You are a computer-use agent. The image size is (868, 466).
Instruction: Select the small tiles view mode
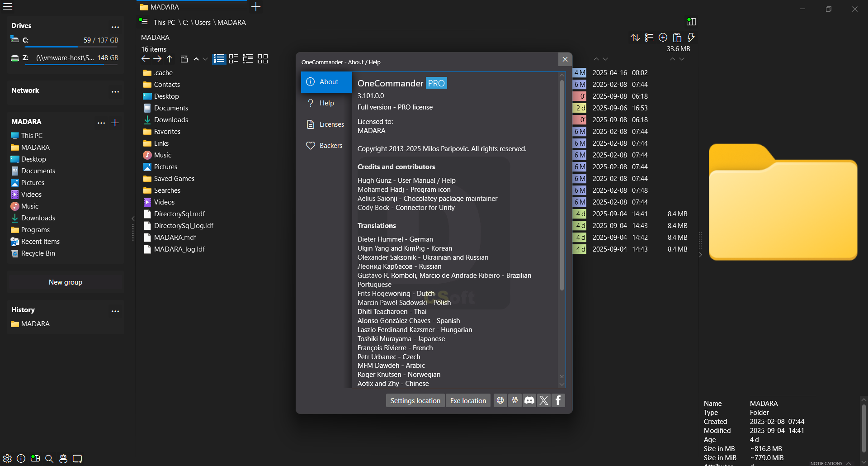(x=234, y=59)
